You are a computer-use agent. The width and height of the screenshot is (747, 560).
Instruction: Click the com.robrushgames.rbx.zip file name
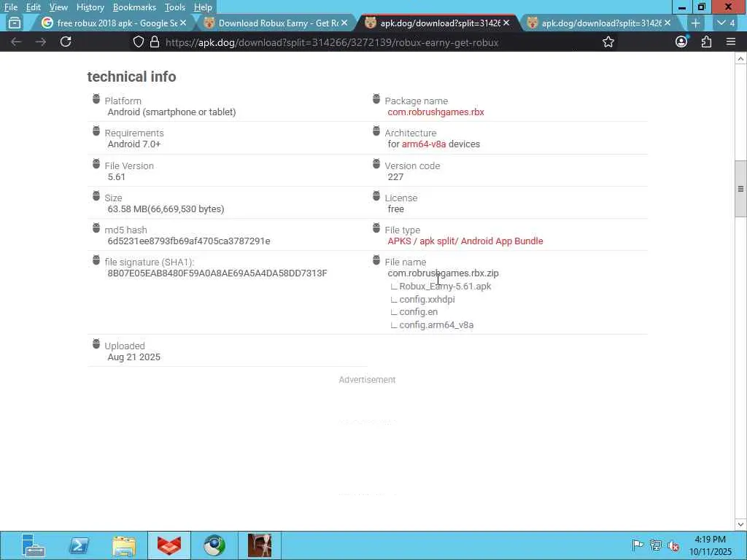(x=443, y=273)
